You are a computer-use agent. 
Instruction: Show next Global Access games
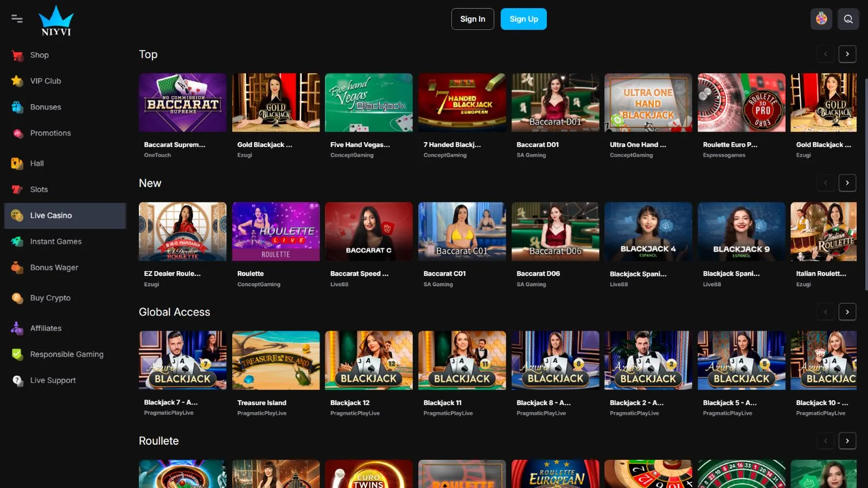click(x=847, y=312)
